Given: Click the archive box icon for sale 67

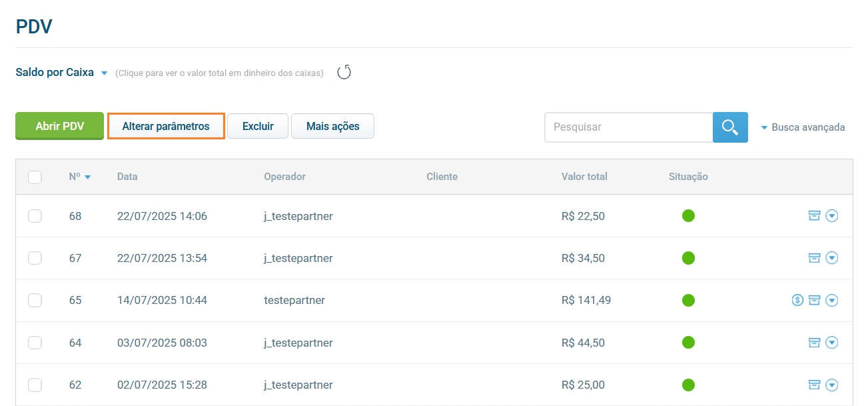Looking at the screenshot, I should click(813, 258).
